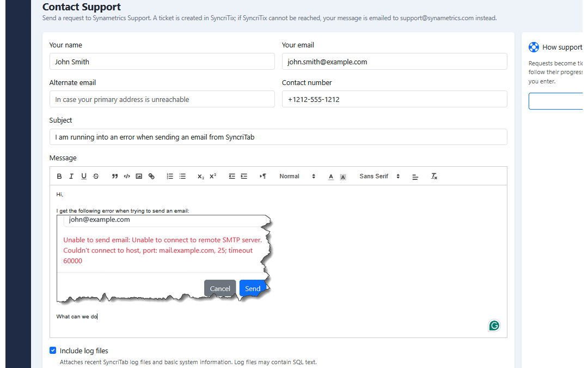588x368 pixels.
Task: Edit the Contact number field
Action: [x=395, y=99]
